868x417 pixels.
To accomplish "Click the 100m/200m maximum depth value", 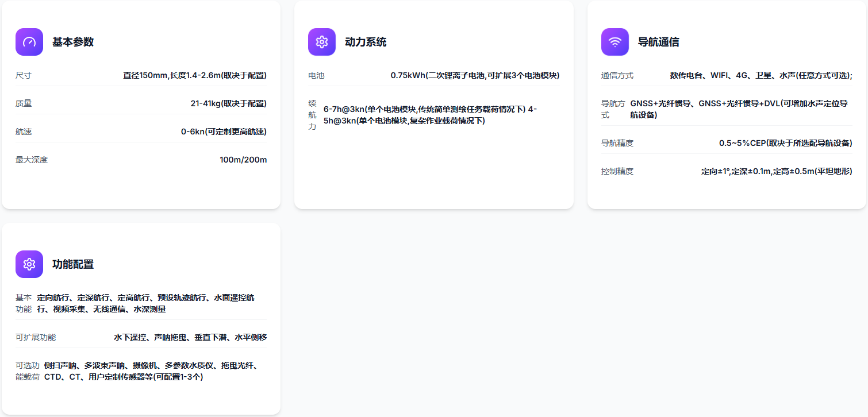I will (x=243, y=160).
